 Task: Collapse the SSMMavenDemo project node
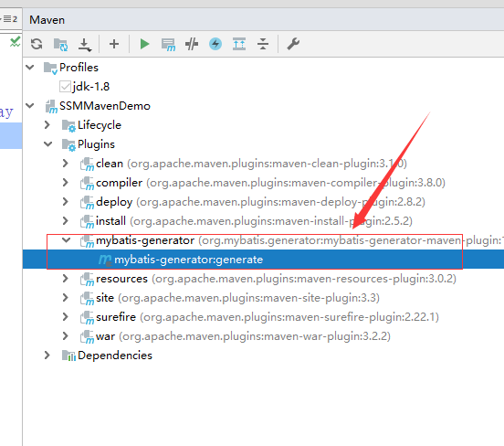30,105
